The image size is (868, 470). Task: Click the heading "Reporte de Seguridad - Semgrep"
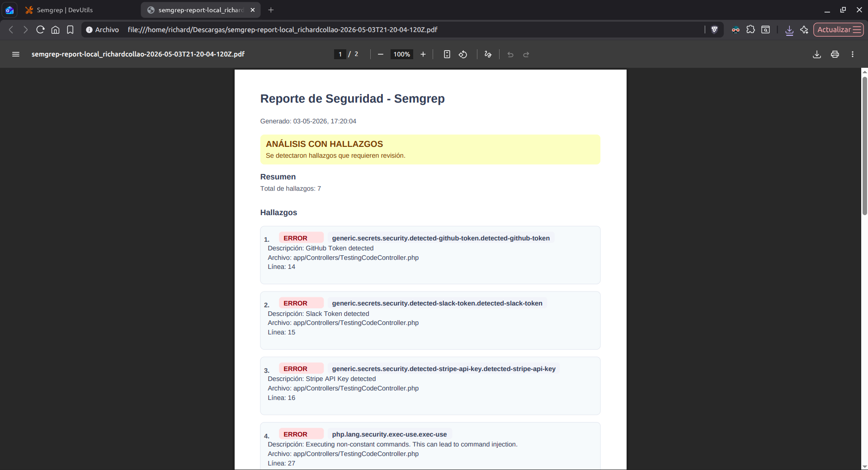coord(352,99)
